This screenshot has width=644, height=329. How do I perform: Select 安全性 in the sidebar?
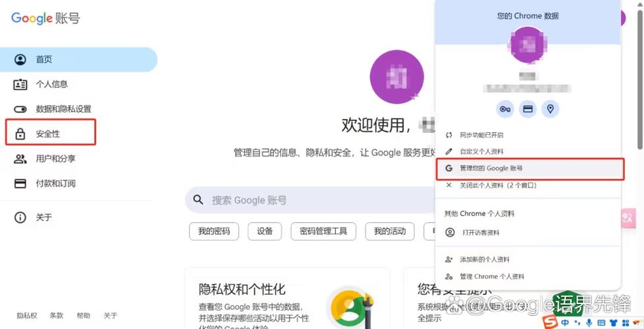[47, 134]
